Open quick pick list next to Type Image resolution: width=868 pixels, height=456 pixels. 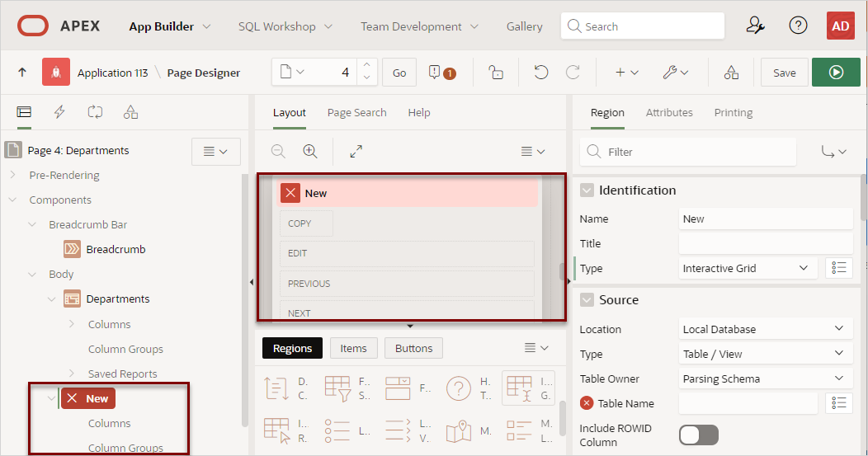(838, 268)
